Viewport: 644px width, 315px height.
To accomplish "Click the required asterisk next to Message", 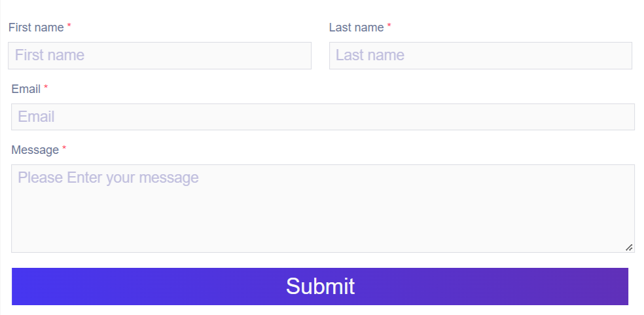I will [64, 149].
